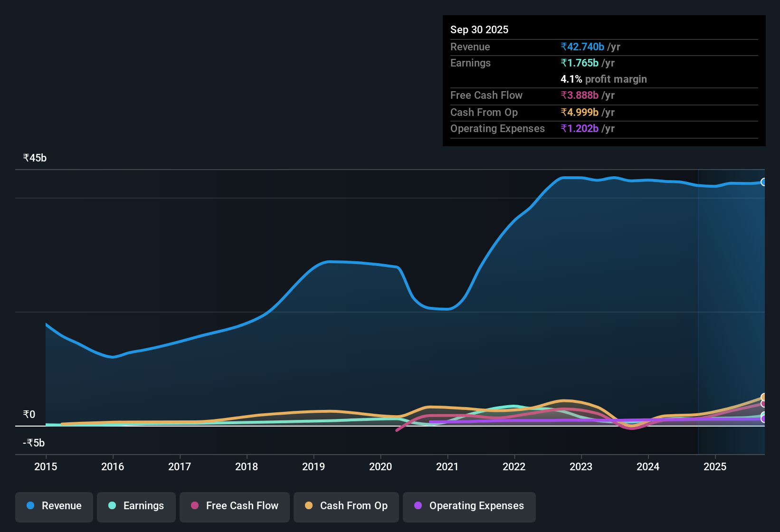Screen dimensions: 780x532
Task: Expand the Cash From Op legend entry
Action: [346, 506]
